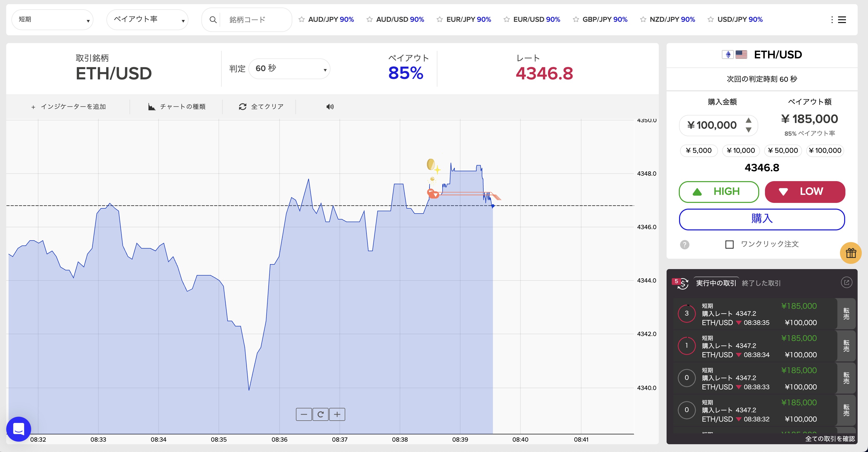Image resolution: width=868 pixels, height=452 pixels.
Task: Mute the chart sound speaker icon
Action: 330,107
